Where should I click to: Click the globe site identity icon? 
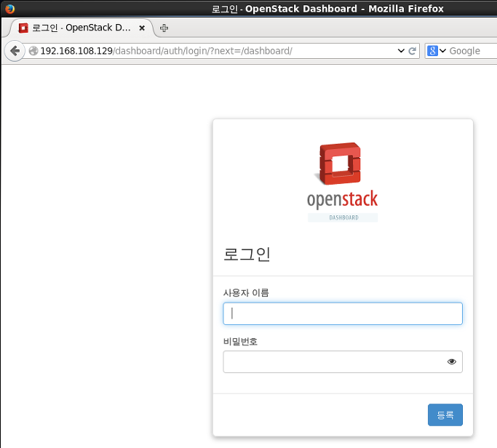pos(33,51)
